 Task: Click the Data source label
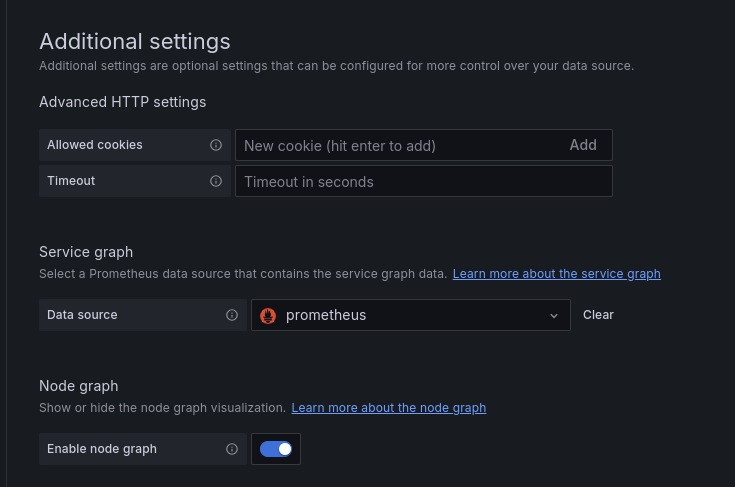coord(82,315)
